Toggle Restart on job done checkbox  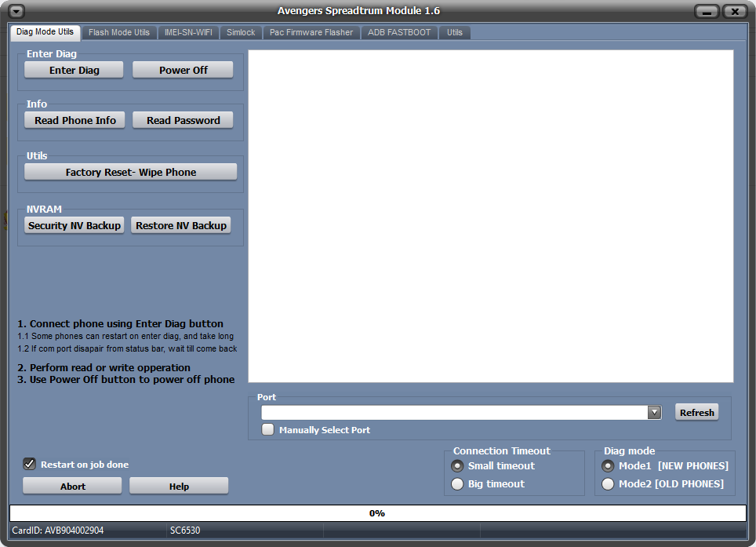click(x=30, y=464)
